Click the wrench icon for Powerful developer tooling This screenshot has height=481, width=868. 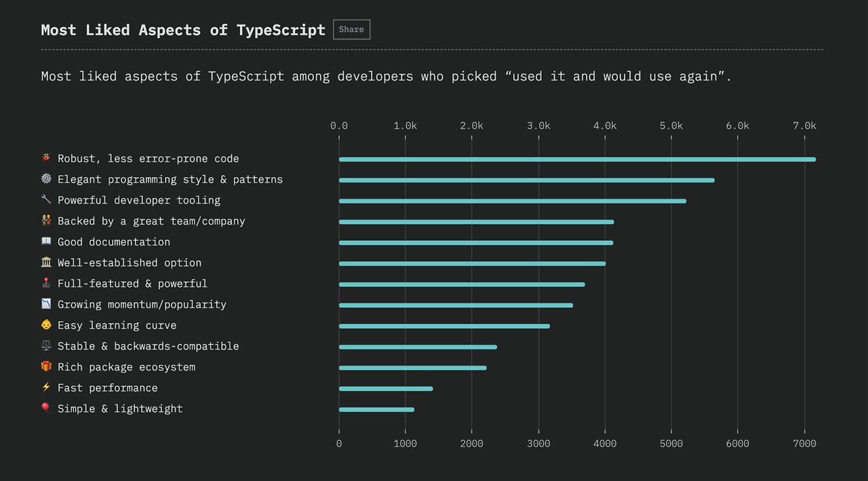[46, 199]
